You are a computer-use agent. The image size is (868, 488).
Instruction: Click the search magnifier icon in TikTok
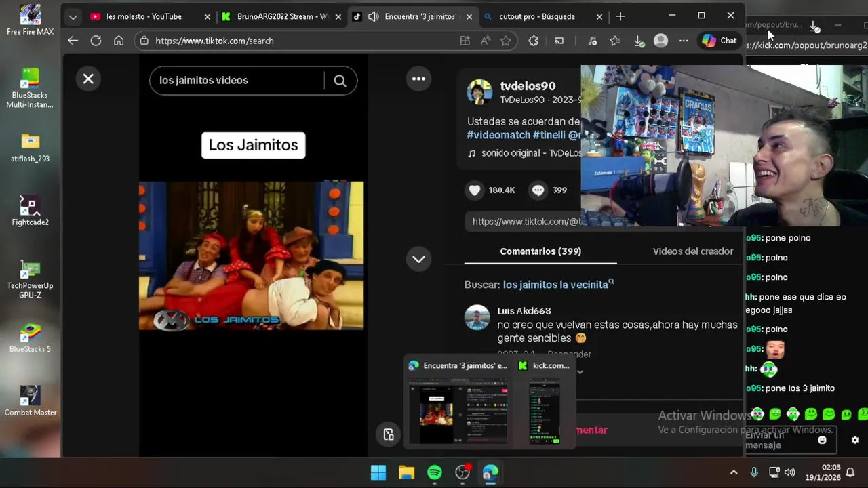click(x=340, y=81)
